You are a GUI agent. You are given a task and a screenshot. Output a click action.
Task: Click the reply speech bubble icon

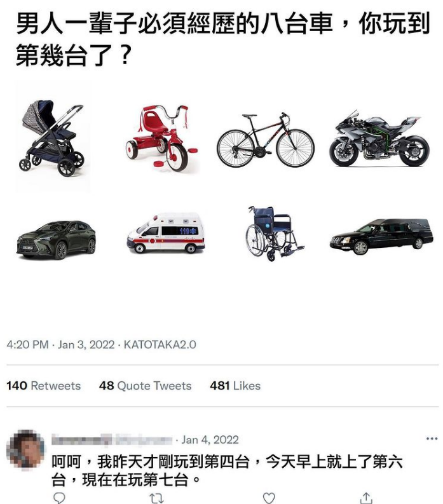click(x=59, y=498)
